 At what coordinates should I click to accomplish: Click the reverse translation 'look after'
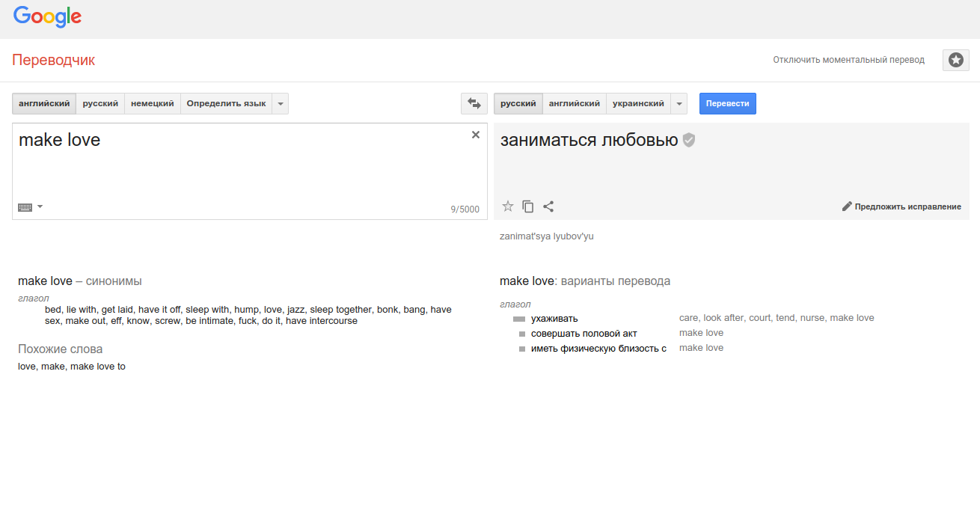[x=723, y=318]
